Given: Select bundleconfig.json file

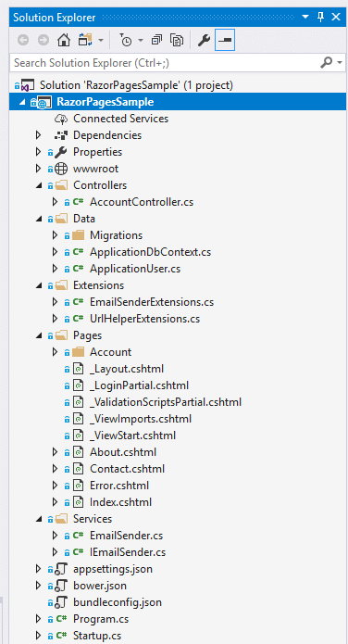Looking at the screenshot, I should click(118, 602).
